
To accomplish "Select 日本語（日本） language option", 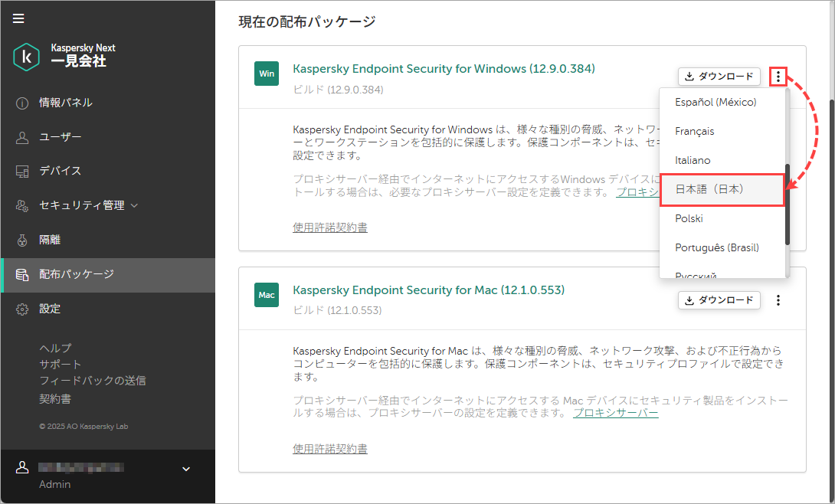I will pos(722,189).
